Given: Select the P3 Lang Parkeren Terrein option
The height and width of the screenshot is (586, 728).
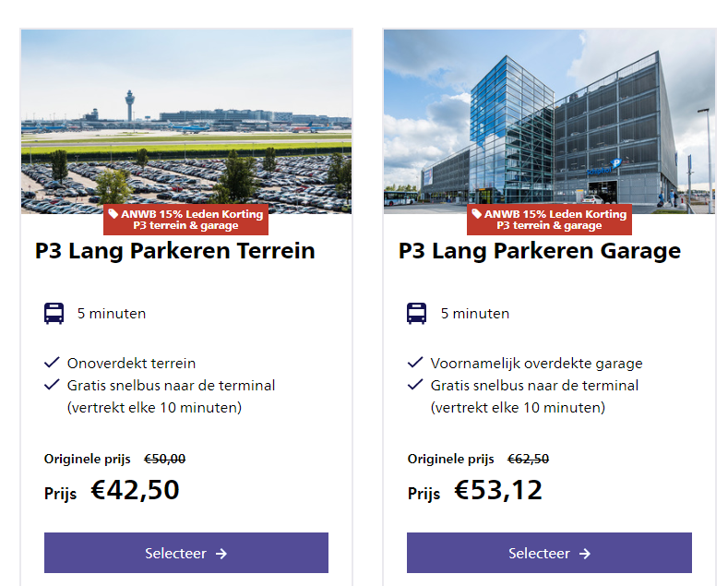Looking at the screenshot, I should tap(185, 553).
